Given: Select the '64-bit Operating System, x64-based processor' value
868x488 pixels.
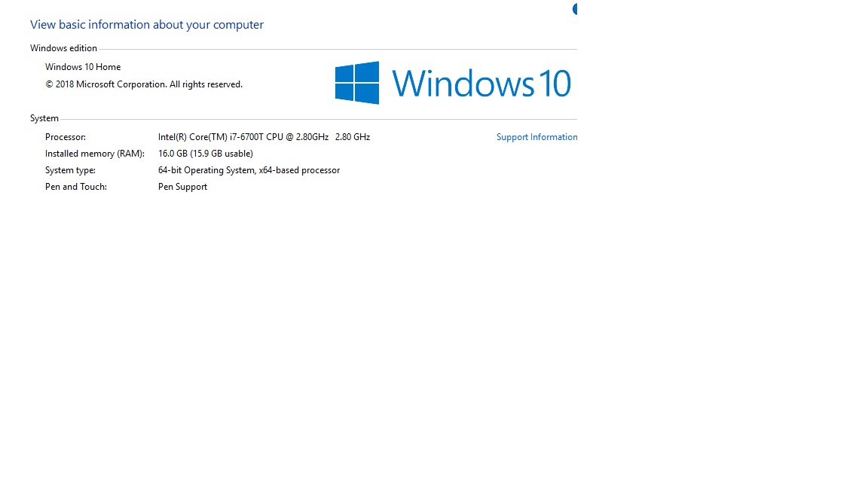Looking at the screenshot, I should click(x=249, y=170).
